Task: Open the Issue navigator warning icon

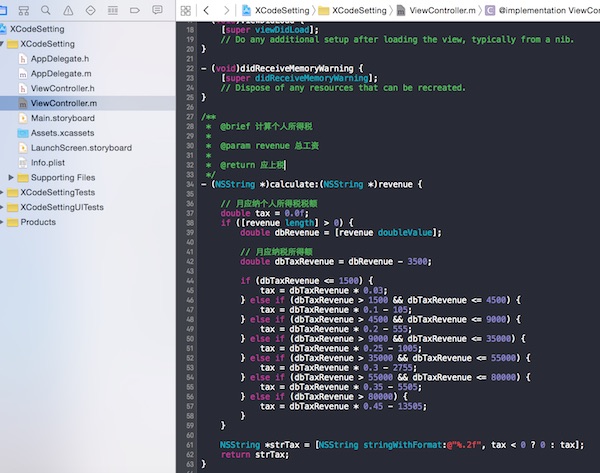Action: [x=67, y=10]
